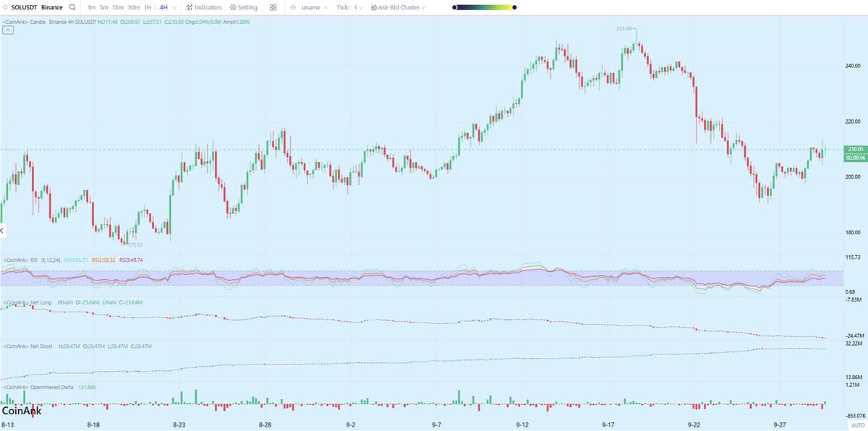
Task: Open the symbol search magnifier
Action: click(x=72, y=7)
